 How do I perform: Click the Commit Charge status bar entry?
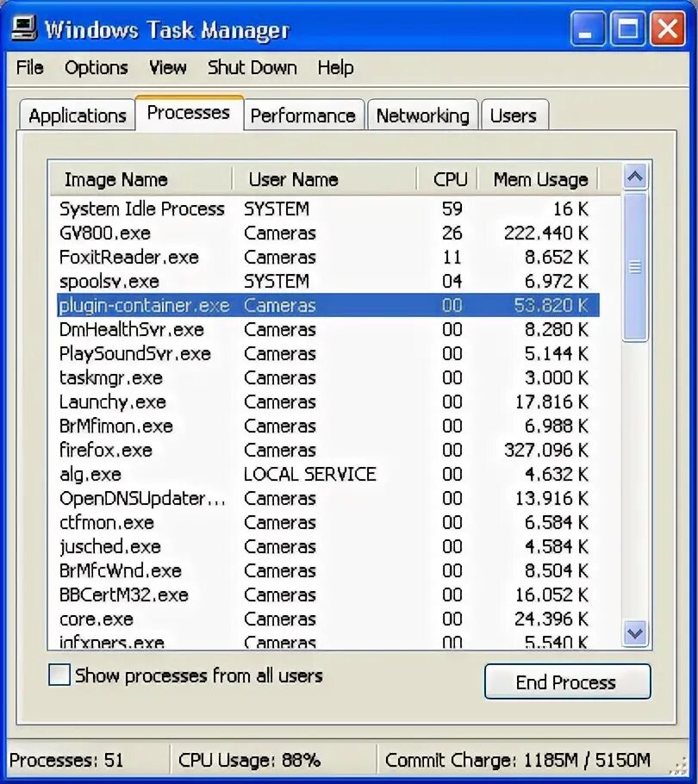coord(518,760)
